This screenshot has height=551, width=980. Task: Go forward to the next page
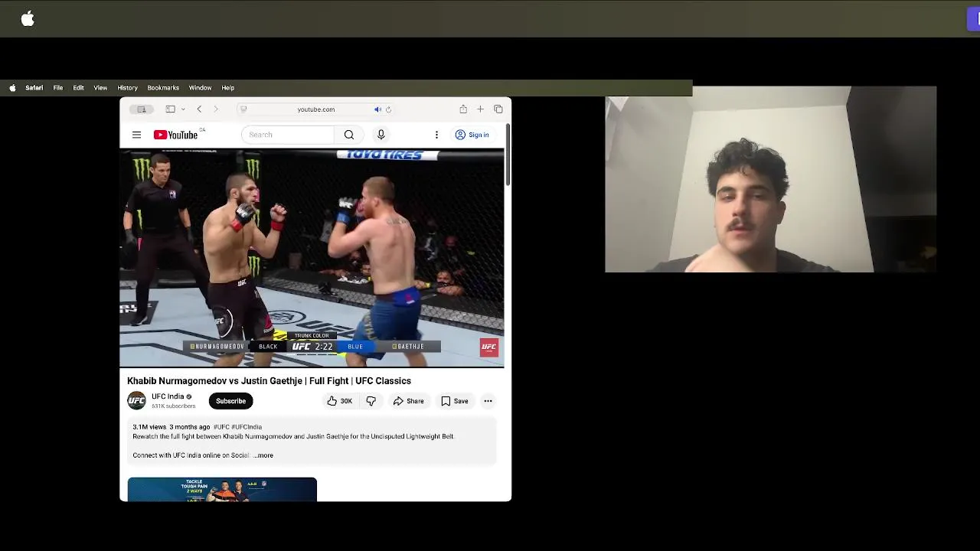(216, 109)
